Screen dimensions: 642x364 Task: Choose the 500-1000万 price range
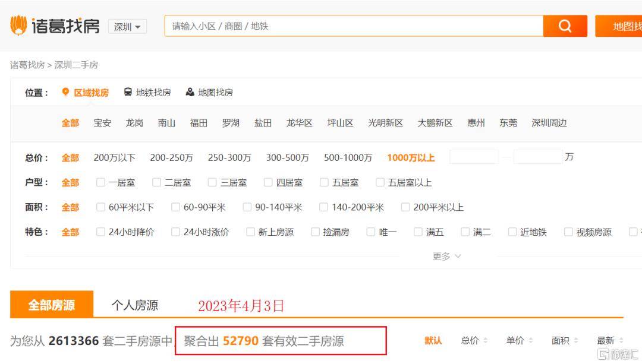click(x=348, y=157)
